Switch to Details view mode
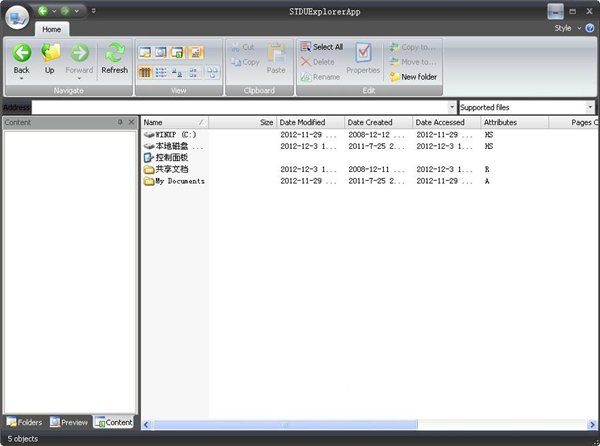The height and width of the screenshot is (446, 600). (145, 72)
